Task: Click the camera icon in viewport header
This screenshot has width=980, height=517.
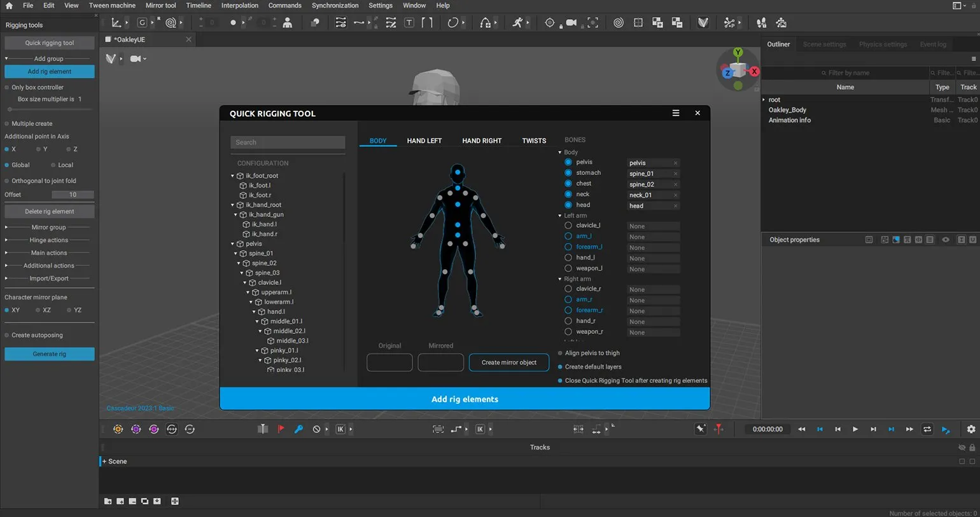Action: [x=136, y=59]
